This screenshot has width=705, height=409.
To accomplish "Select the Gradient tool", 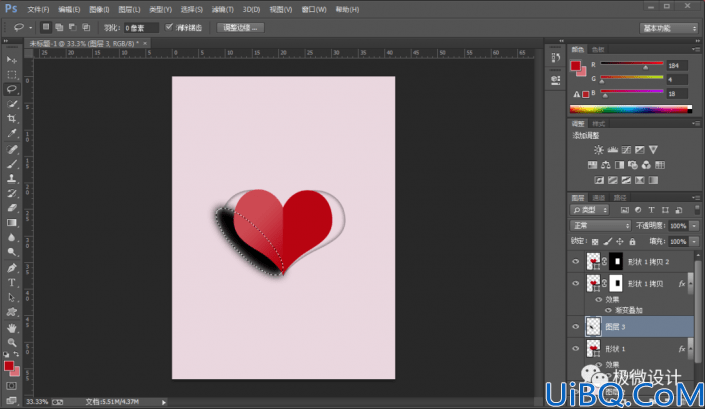I will 12,223.
